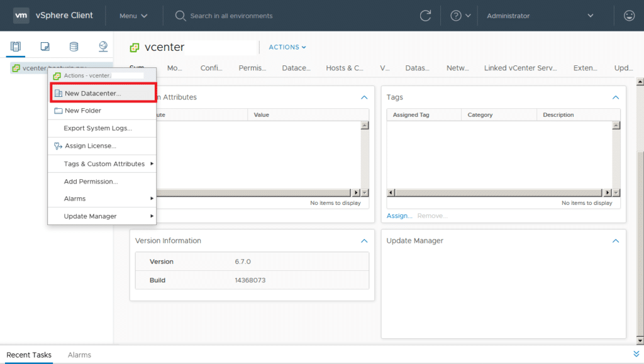Image resolution: width=644 pixels, height=364 pixels.
Task: Choose Add Permission...
Action: click(x=102, y=182)
